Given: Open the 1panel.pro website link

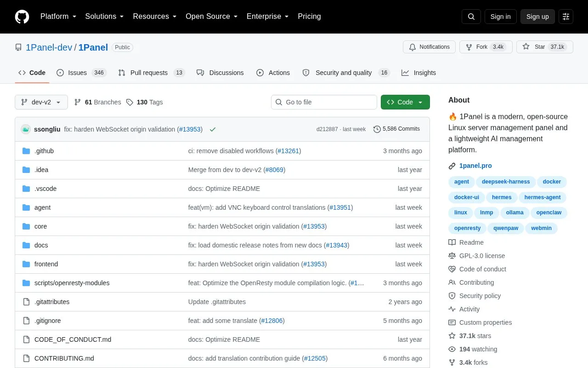Looking at the screenshot, I should coord(475,166).
